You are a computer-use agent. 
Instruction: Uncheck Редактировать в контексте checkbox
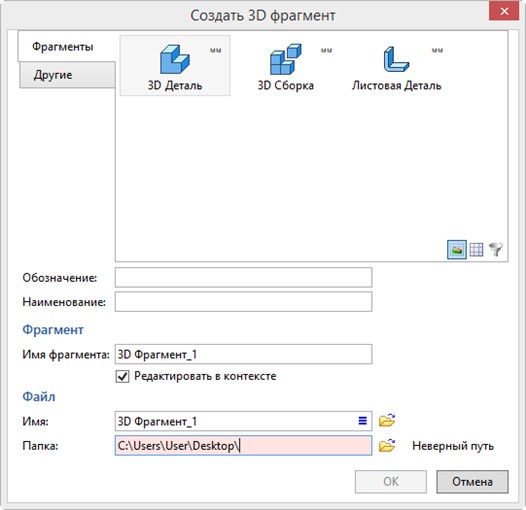point(122,376)
